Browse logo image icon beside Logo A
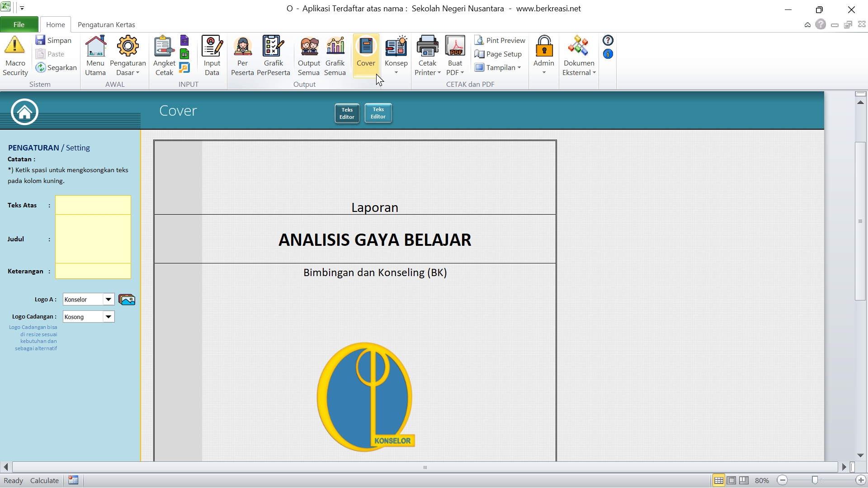This screenshot has height=488, width=868. pyautogui.click(x=127, y=300)
